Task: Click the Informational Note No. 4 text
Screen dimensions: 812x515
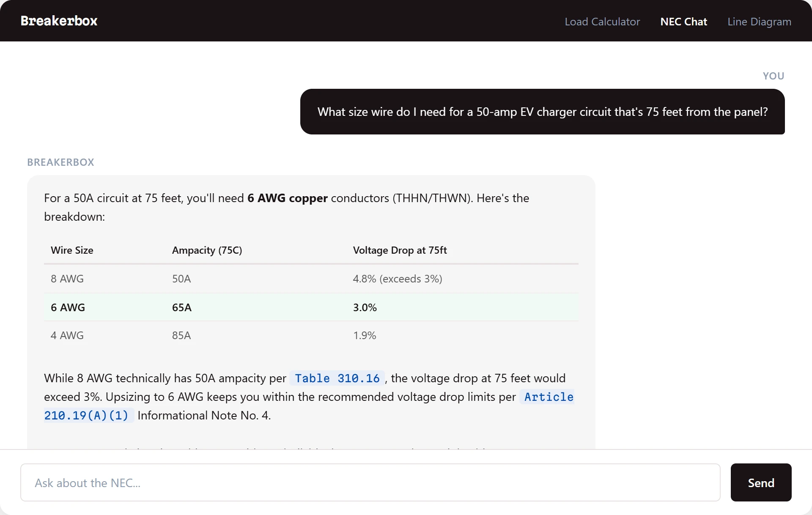Action: point(204,415)
